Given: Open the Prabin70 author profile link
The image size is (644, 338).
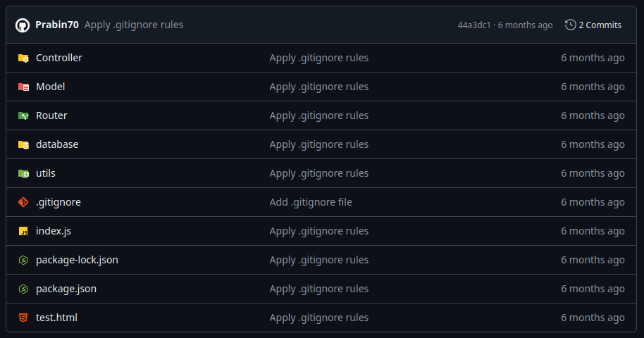Looking at the screenshot, I should point(56,25).
